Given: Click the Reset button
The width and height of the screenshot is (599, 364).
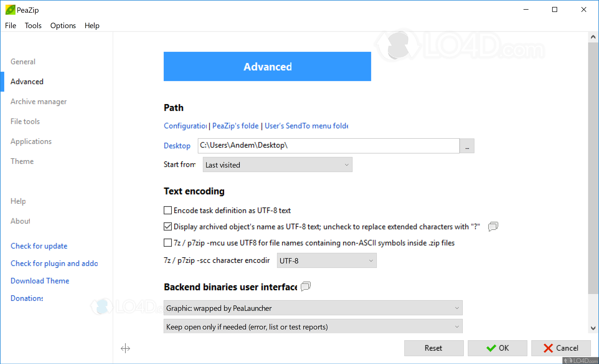Looking at the screenshot, I should tap(434, 348).
